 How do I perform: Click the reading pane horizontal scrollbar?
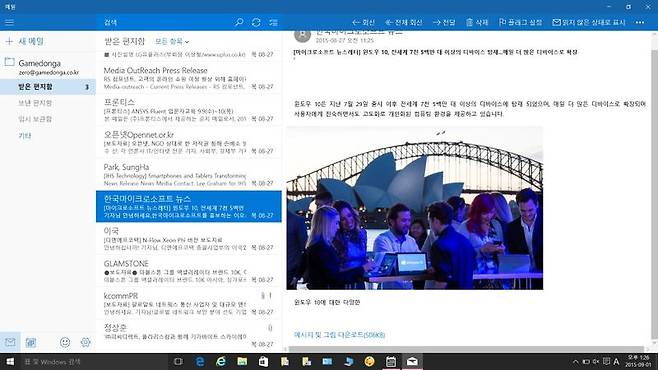pyautogui.click(x=466, y=349)
